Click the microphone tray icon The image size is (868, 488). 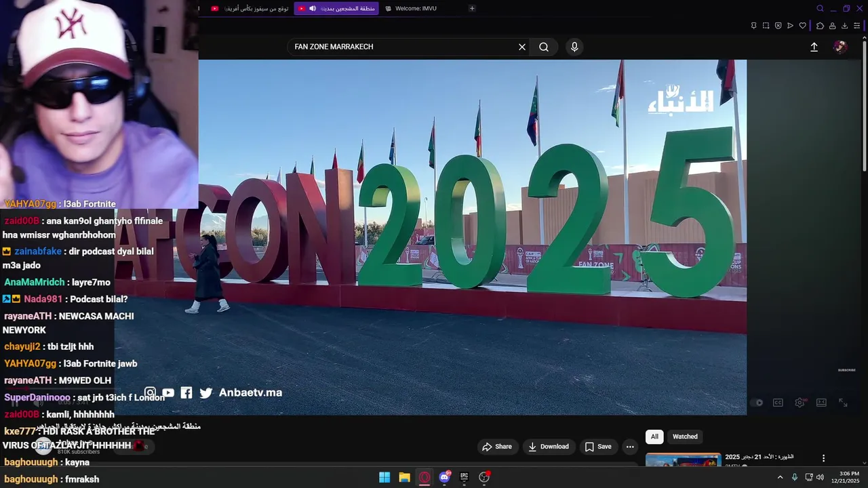[795, 477]
